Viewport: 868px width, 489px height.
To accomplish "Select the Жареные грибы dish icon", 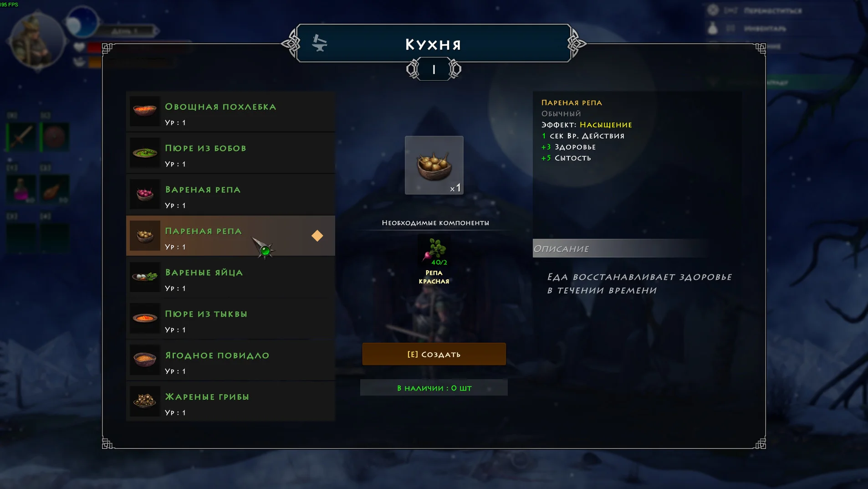I will point(145,401).
